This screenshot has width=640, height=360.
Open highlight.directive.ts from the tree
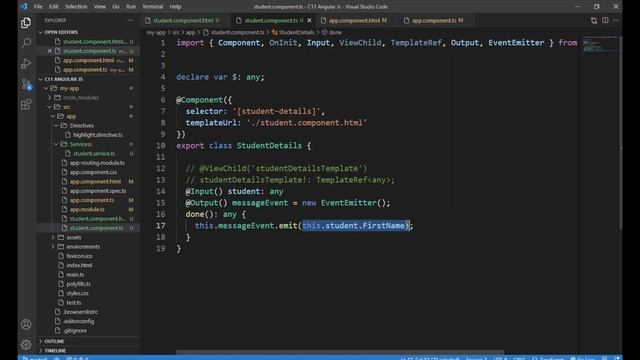(98, 135)
